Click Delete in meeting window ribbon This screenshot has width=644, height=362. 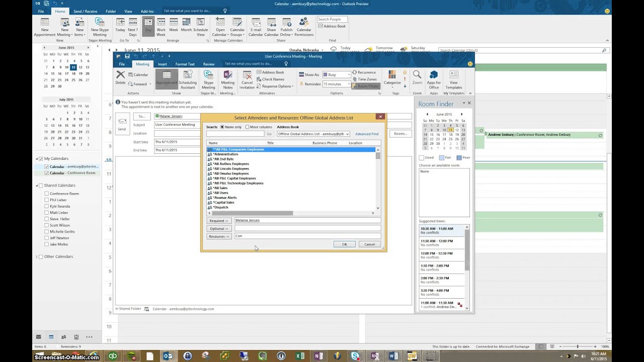tap(121, 78)
